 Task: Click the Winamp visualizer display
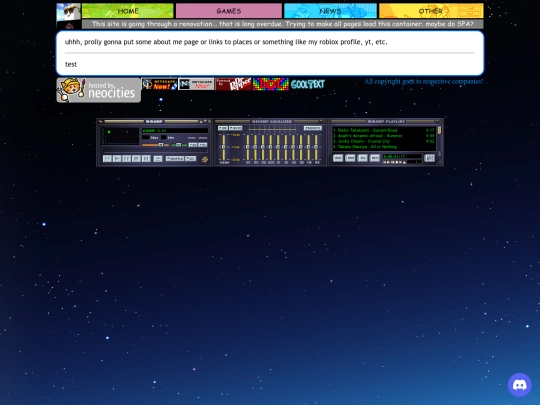point(121,136)
